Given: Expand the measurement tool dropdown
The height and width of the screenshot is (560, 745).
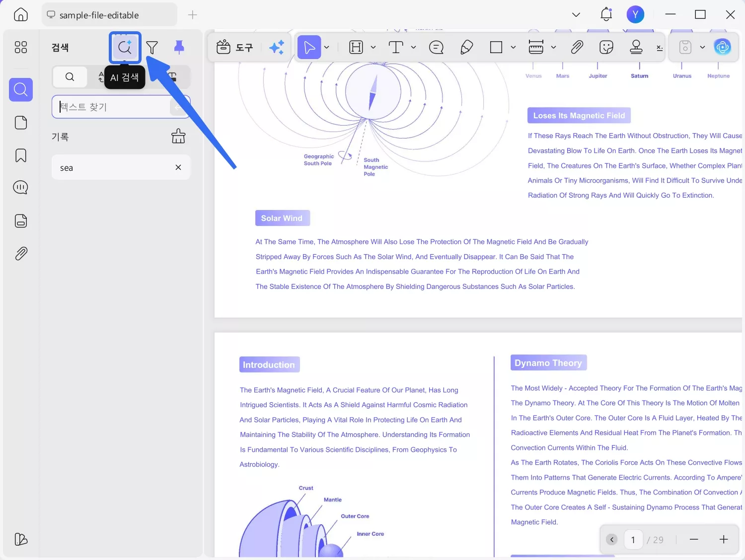Looking at the screenshot, I should tap(553, 48).
